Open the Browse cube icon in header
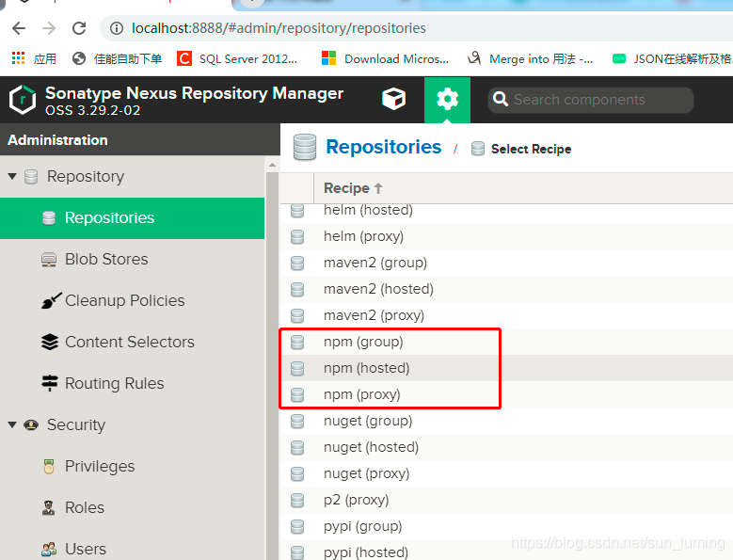The width and height of the screenshot is (733, 560). [393, 99]
